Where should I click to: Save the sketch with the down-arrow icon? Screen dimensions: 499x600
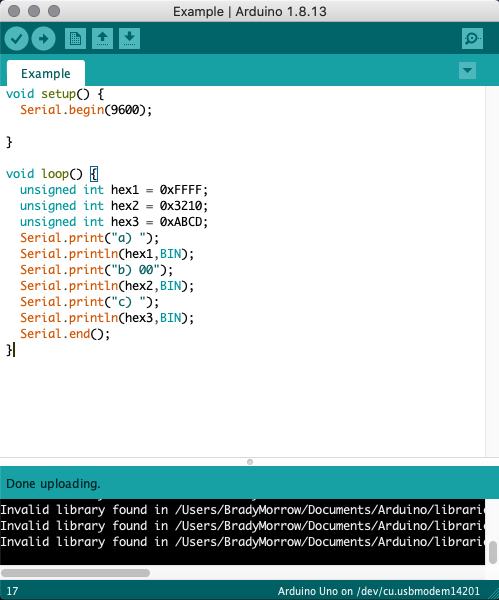tap(129, 38)
